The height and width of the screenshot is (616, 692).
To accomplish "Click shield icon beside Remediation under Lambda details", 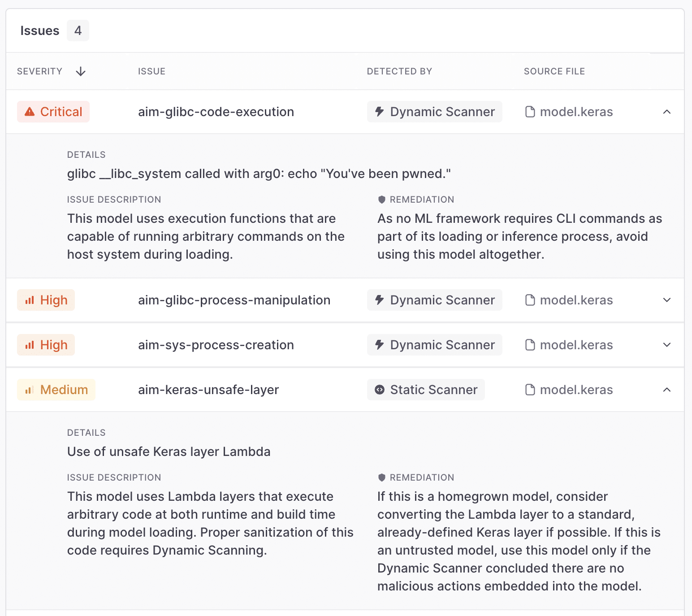I will click(382, 477).
